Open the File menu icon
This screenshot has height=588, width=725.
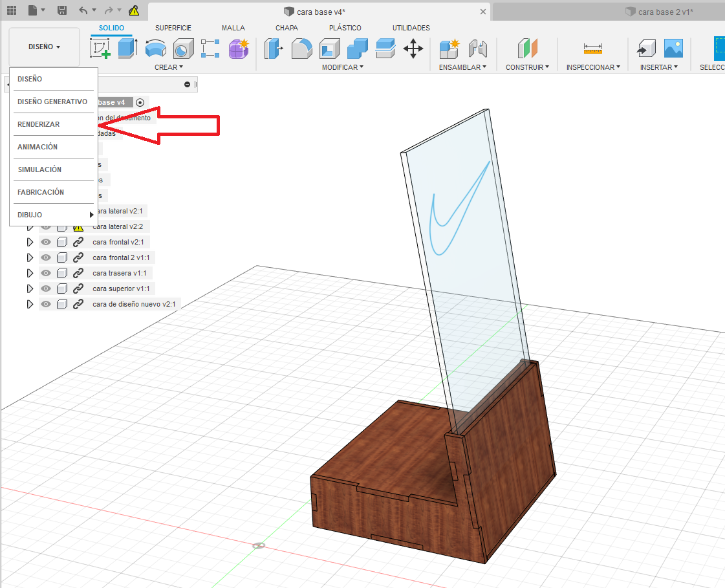pyautogui.click(x=36, y=10)
